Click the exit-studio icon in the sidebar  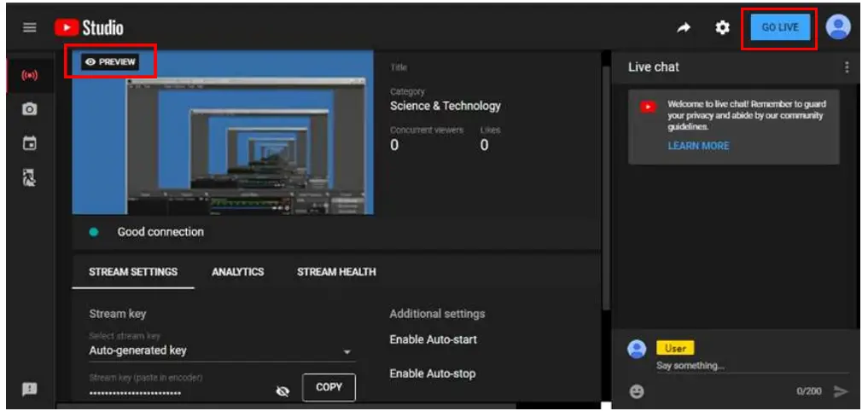point(29,177)
